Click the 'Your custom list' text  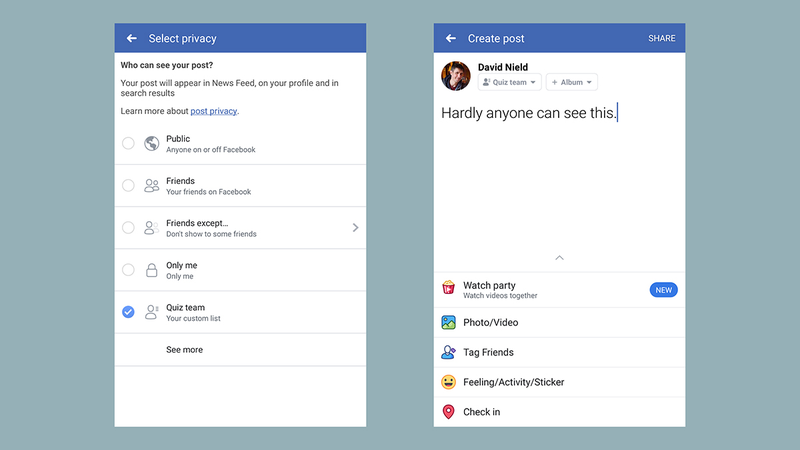(193, 318)
